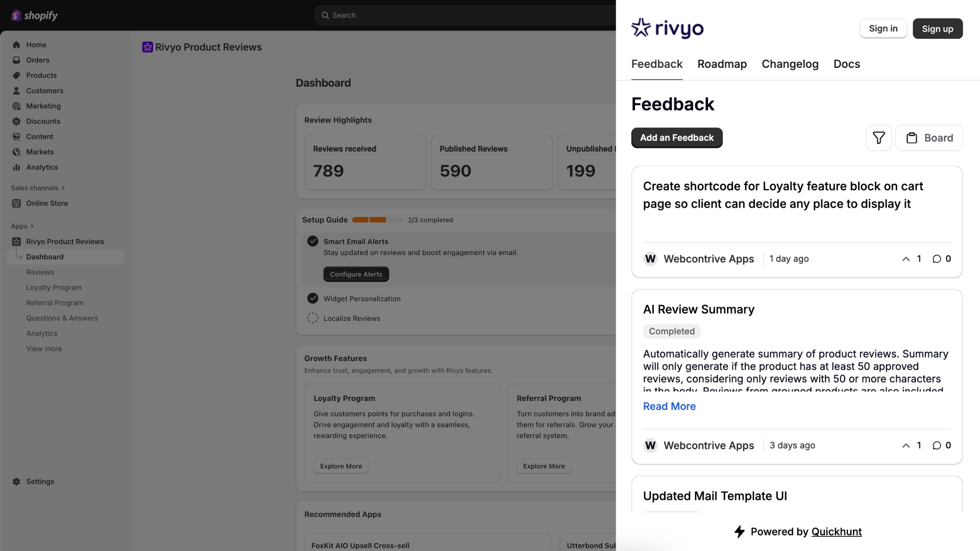
Task: Open Referral Program in sidebar
Action: click(55, 303)
